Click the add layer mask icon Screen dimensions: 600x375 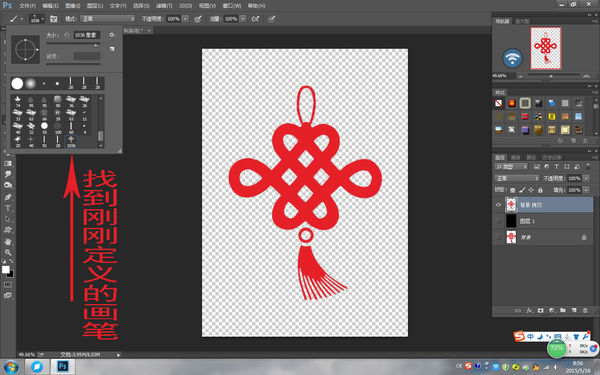click(x=540, y=310)
